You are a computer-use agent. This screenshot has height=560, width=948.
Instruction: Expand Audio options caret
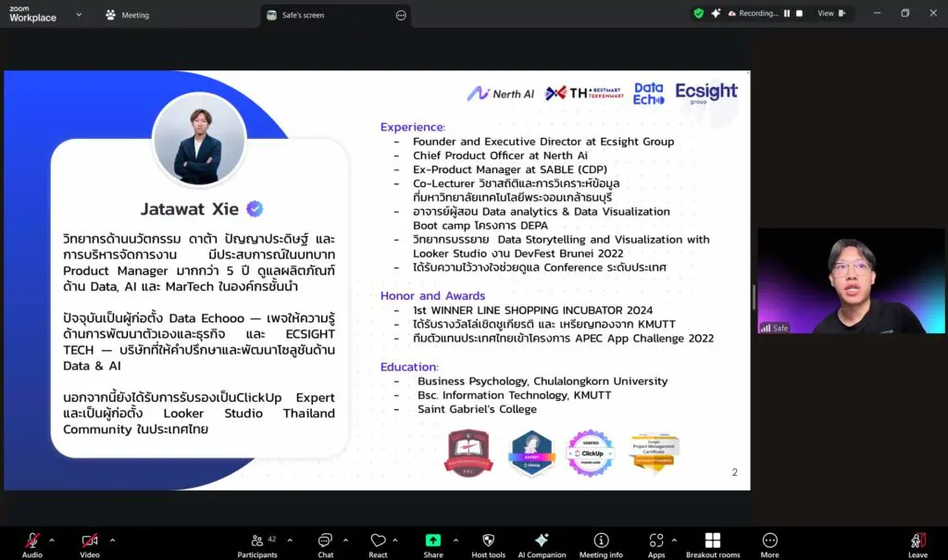[x=52, y=540]
